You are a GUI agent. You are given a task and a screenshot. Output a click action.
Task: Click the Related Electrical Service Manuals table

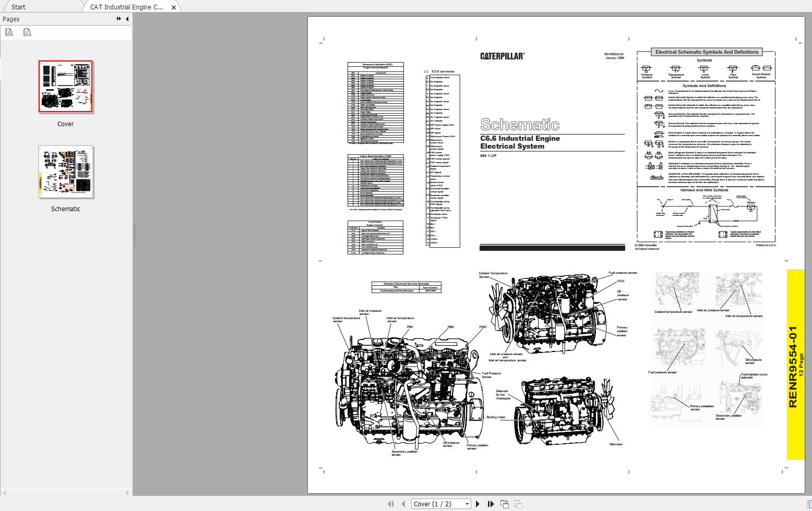point(406,287)
